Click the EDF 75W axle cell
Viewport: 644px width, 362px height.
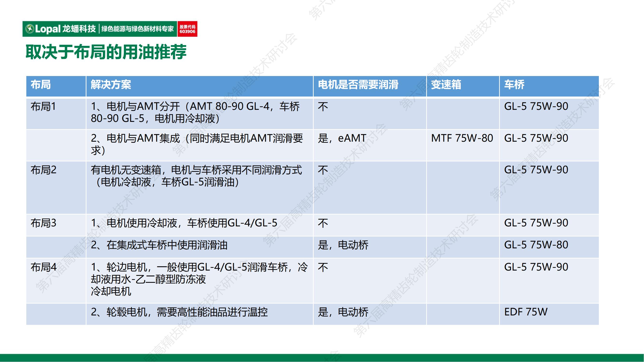(x=525, y=312)
